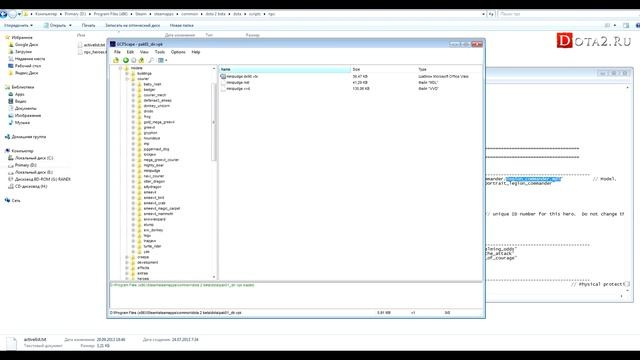Select the smeevil_magic_carpet folder

162,209
